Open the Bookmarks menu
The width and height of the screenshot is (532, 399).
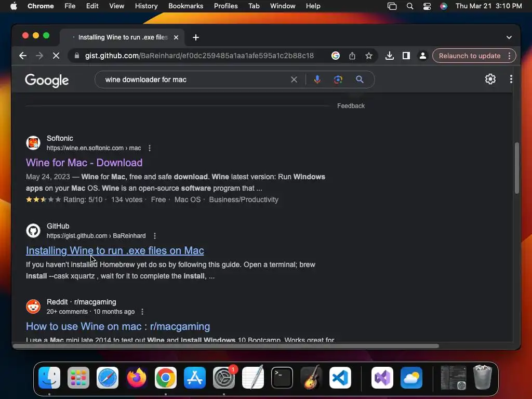[x=186, y=6]
